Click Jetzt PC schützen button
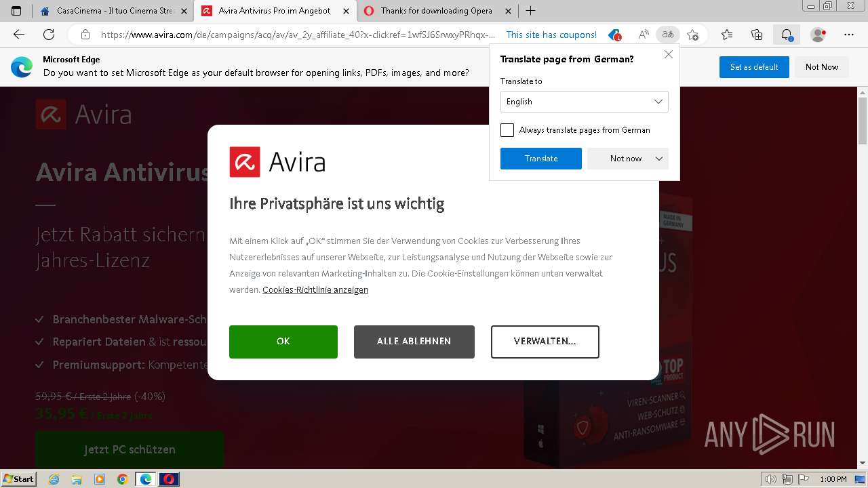This screenshot has width=868, height=488. coord(130,449)
